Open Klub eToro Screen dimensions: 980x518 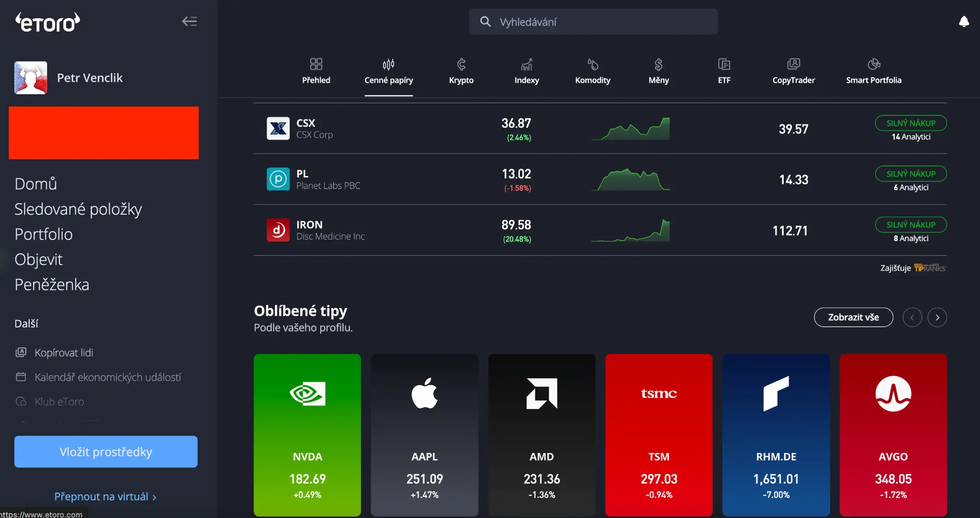[x=59, y=401]
